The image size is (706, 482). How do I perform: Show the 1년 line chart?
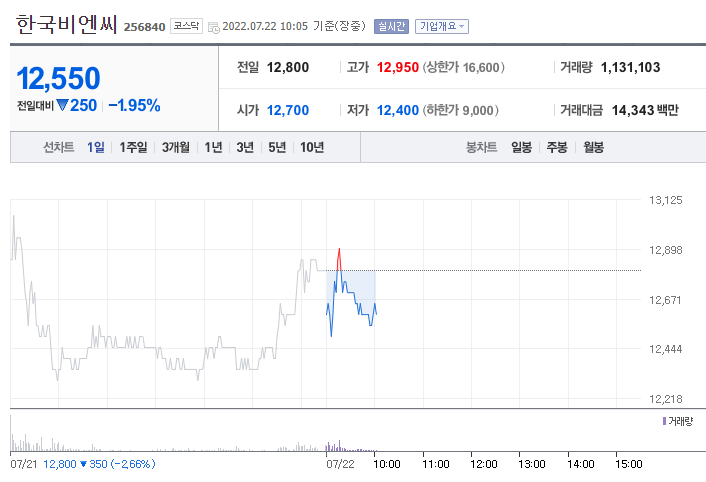[x=213, y=147]
